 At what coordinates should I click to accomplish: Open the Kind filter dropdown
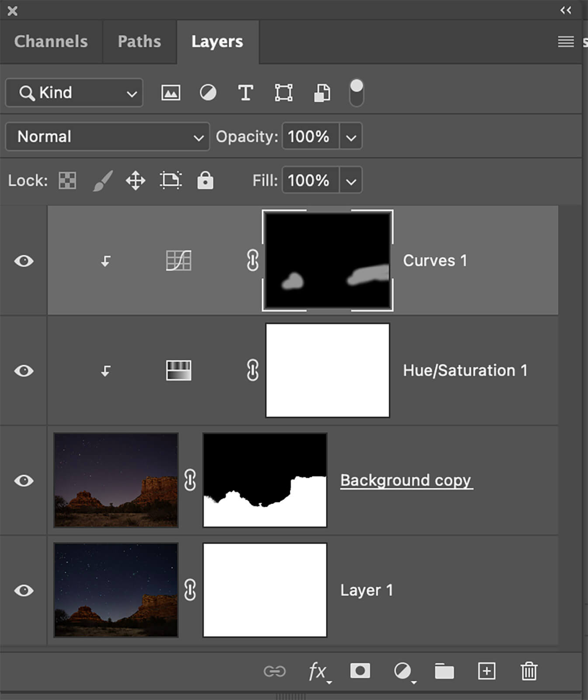pos(74,93)
